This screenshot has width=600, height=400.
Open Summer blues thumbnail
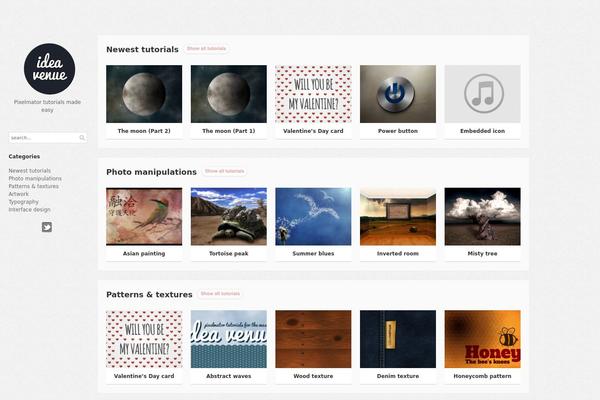click(x=313, y=216)
